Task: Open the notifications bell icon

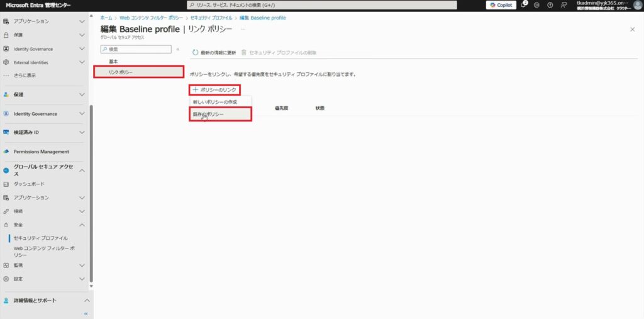Action: (x=524, y=5)
